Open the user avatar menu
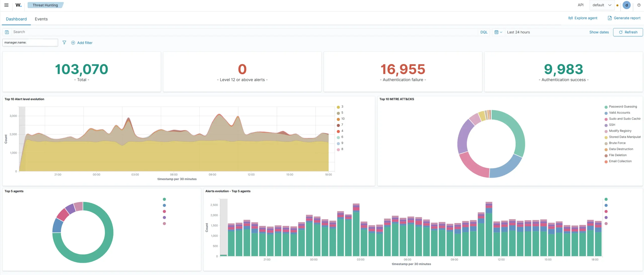644x275 pixels. [626, 5]
